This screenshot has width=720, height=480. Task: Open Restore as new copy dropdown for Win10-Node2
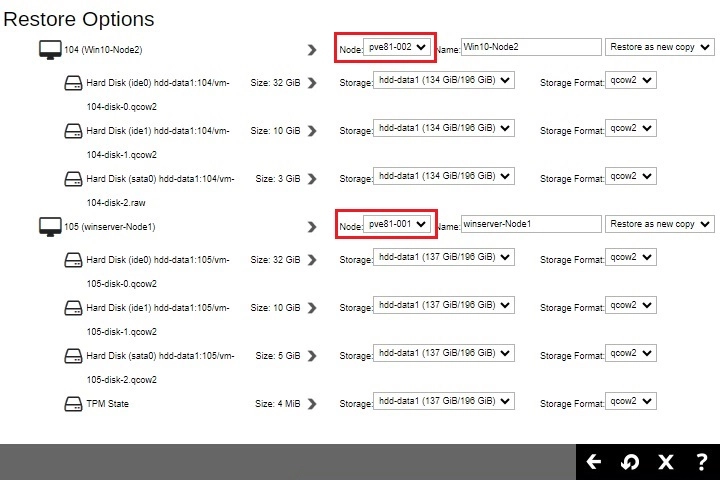click(659, 47)
